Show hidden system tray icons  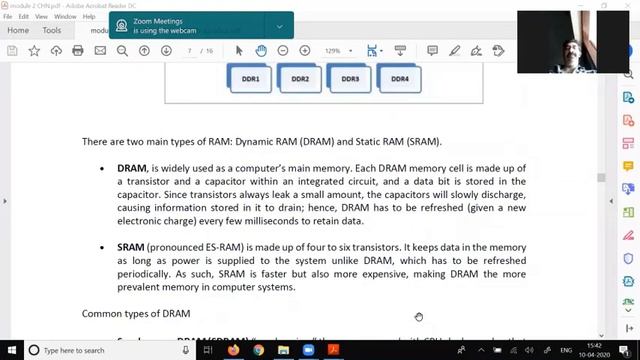[x=481, y=350]
